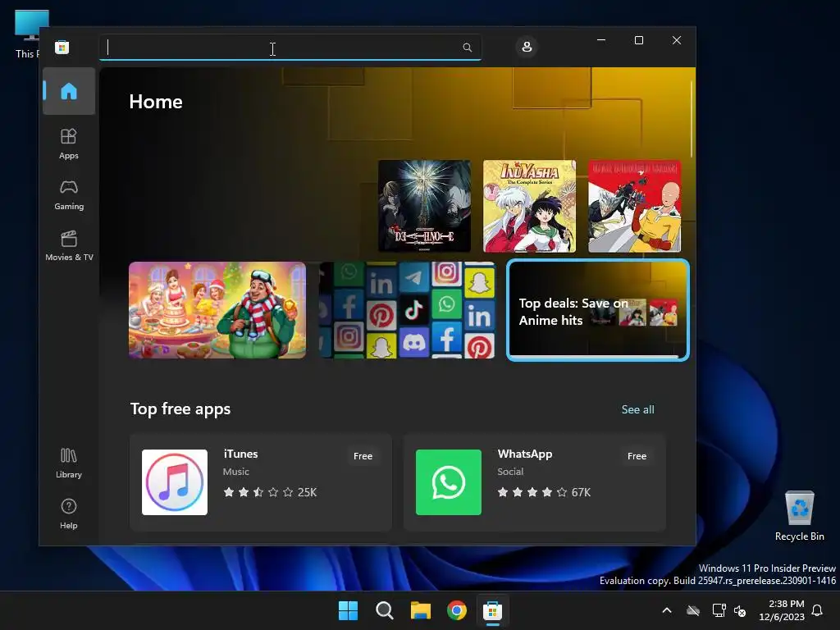This screenshot has height=630, width=840.
Task: Click the WhatsApp app title text
Action: pos(524,454)
